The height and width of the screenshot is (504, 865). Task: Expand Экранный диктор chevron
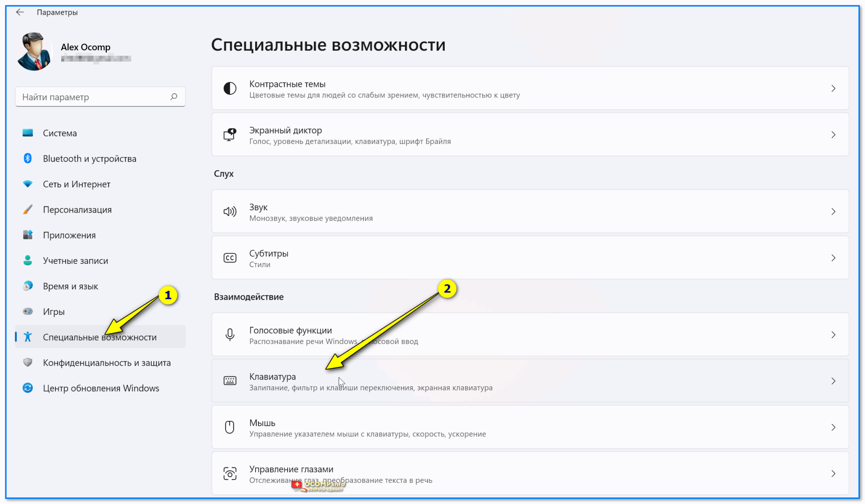(x=833, y=135)
